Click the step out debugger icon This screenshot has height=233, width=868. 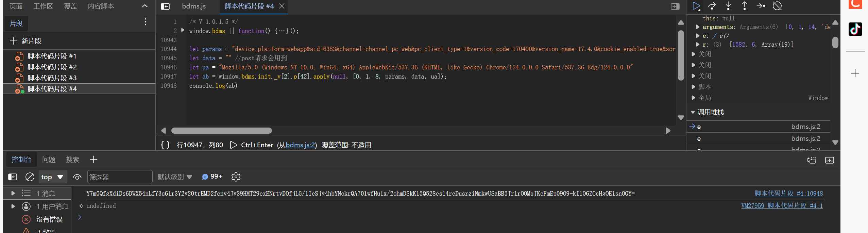pyautogui.click(x=745, y=6)
